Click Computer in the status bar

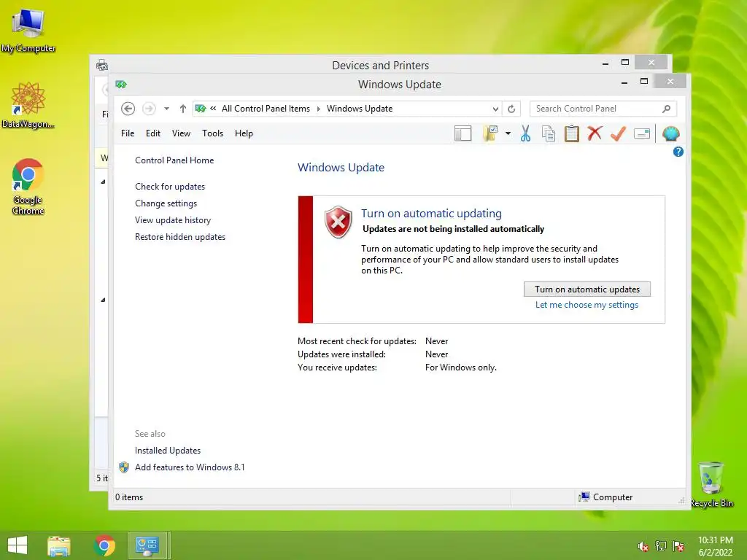point(605,497)
